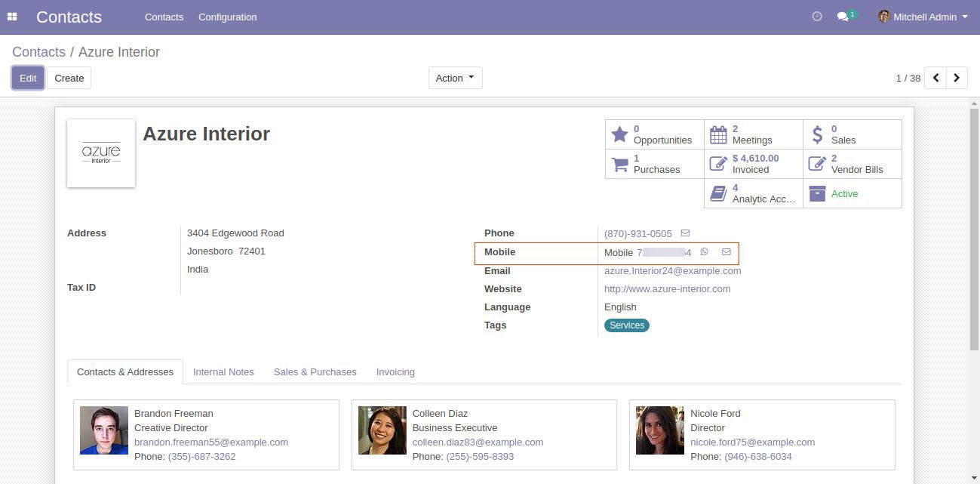Viewport: 980px width, 484px height.
Task: Click the India country text
Action: tap(198, 270)
